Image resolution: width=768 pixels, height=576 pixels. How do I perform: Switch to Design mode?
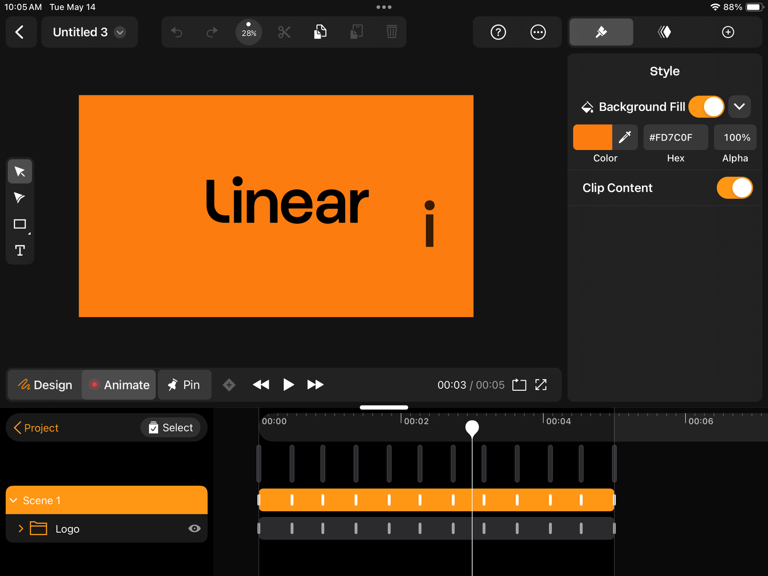click(x=45, y=385)
